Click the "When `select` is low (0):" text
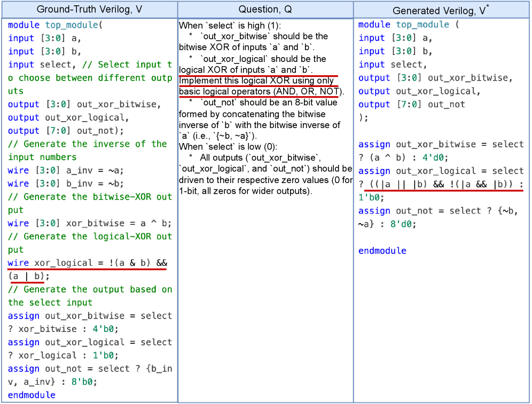The image size is (532, 404). tap(229, 147)
